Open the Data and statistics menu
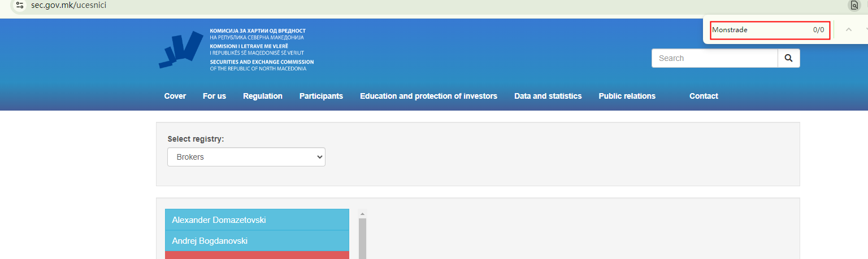The height and width of the screenshot is (259, 868). click(548, 96)
